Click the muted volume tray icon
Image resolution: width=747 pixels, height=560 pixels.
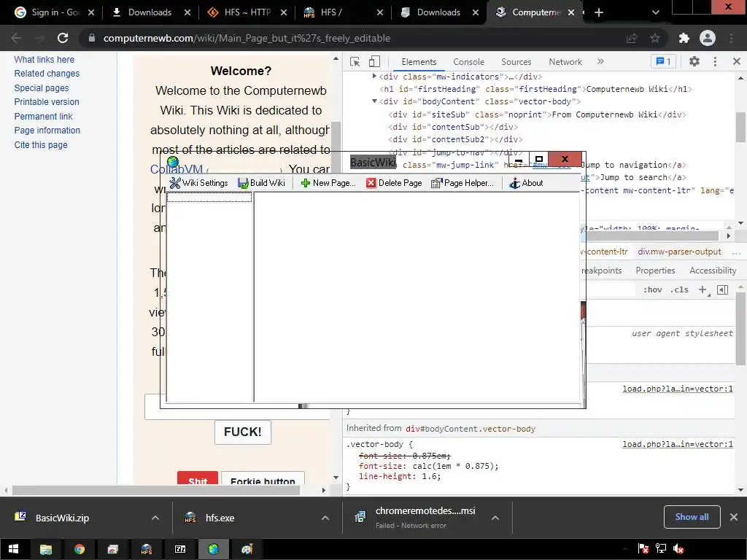(678, 549)
